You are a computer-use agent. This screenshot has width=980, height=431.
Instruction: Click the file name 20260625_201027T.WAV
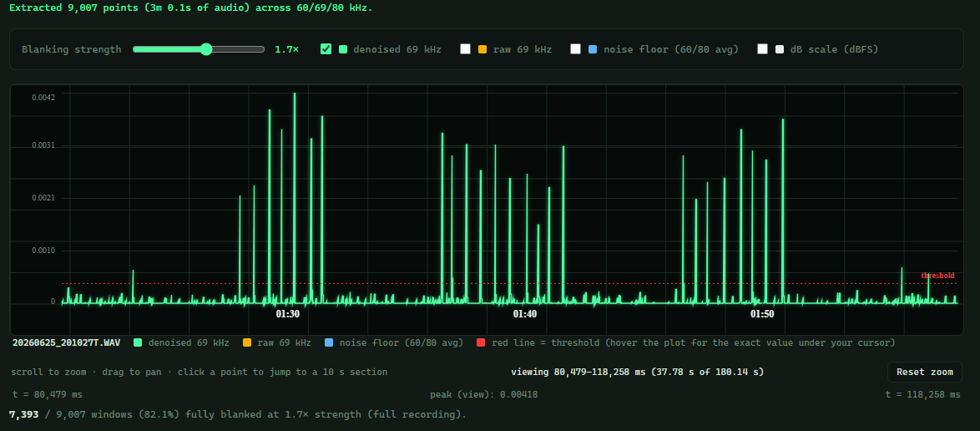click(66, 342)
